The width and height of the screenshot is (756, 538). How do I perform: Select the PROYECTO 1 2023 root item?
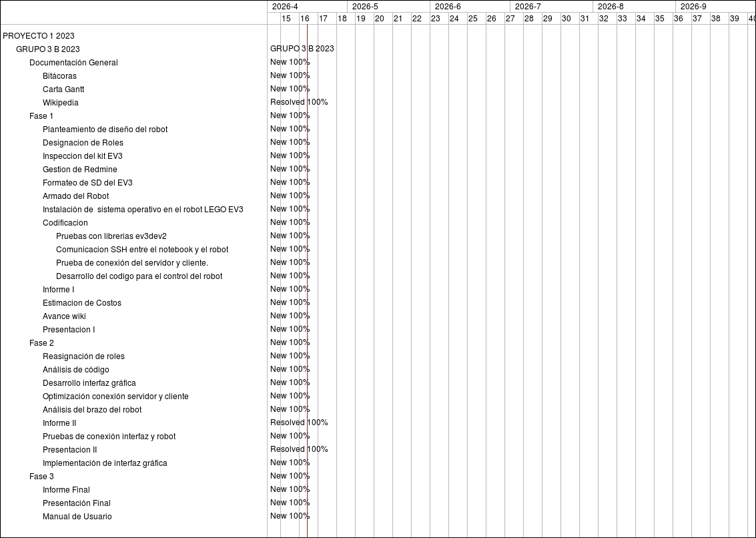(39, 36)
